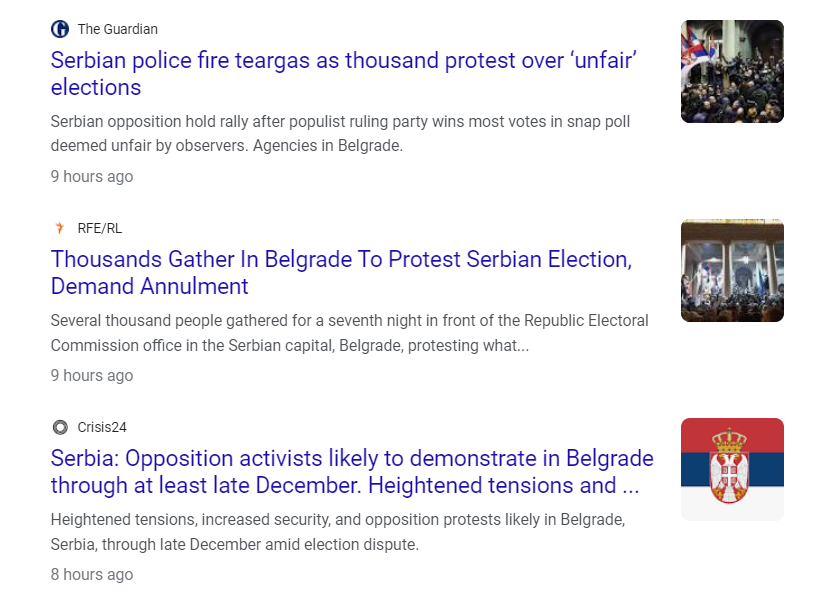The width and height of the screenshot is (825, 607).
Task: Click the RFE/RL torch icon
Action: pos(60,228)
